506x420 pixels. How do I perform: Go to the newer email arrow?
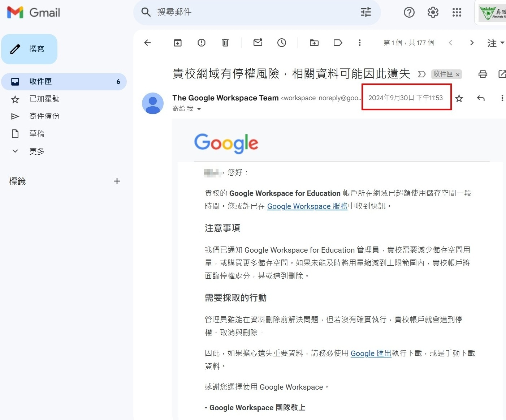click(x=450, y=43)
